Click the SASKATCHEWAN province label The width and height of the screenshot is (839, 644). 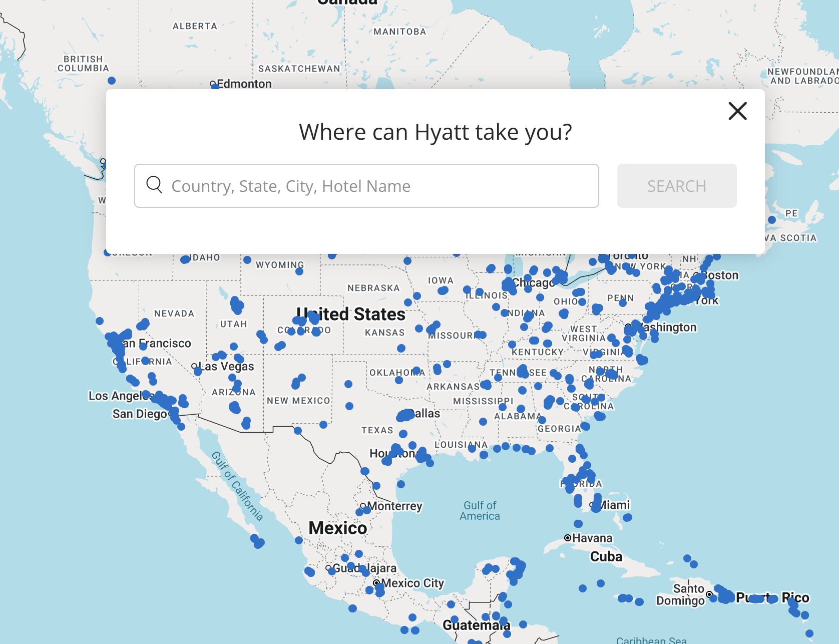coord(299,69)
